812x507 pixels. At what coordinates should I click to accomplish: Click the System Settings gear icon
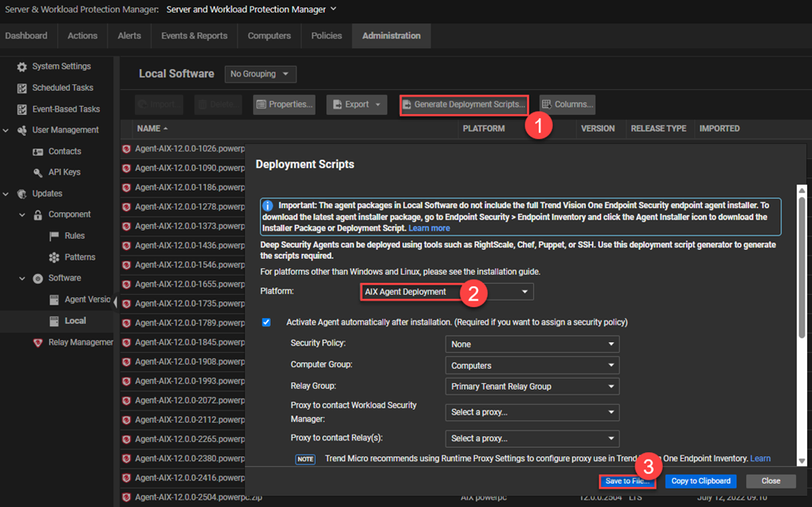22,67
